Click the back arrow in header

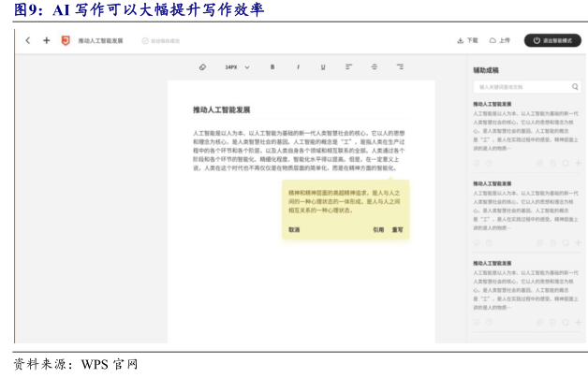[x=28, y=41]
